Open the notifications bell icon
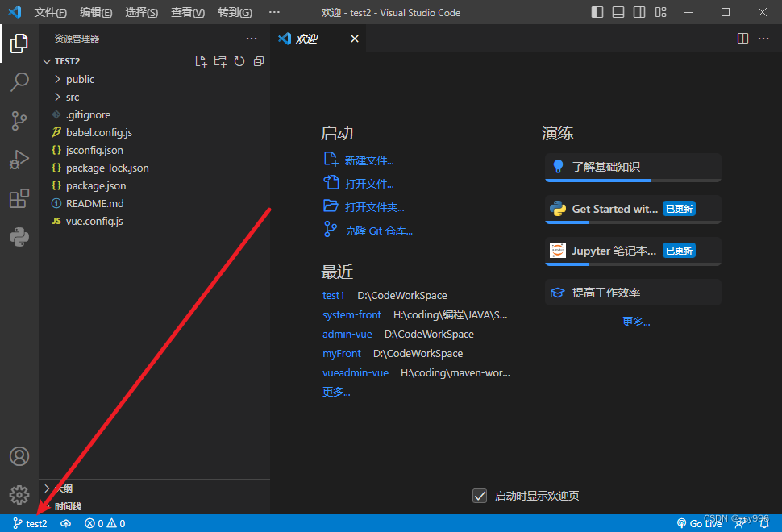 coord(764,523)
